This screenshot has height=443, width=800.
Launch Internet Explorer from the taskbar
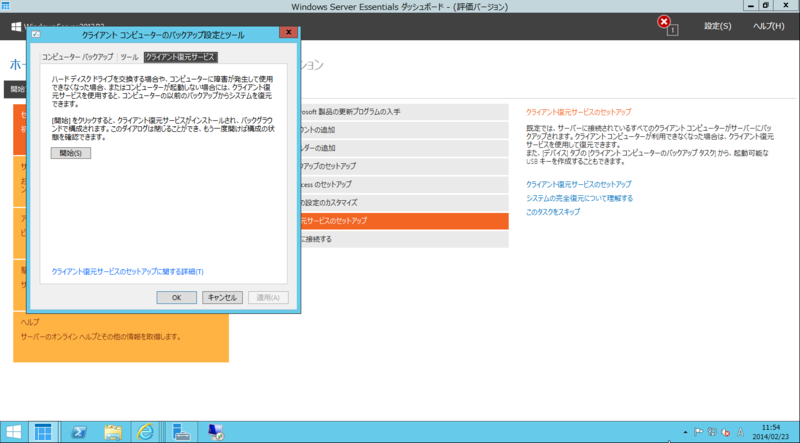coord(145,432)
